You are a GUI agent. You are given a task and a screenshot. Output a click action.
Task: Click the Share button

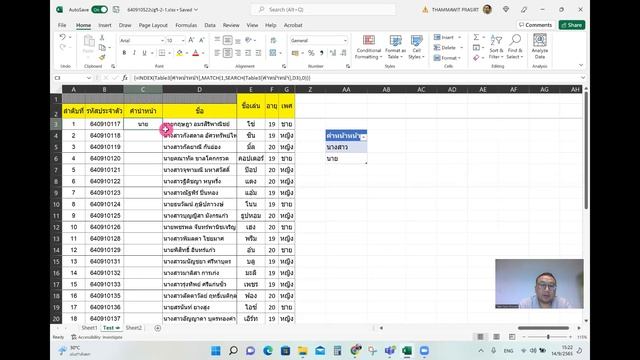[572, 25]
